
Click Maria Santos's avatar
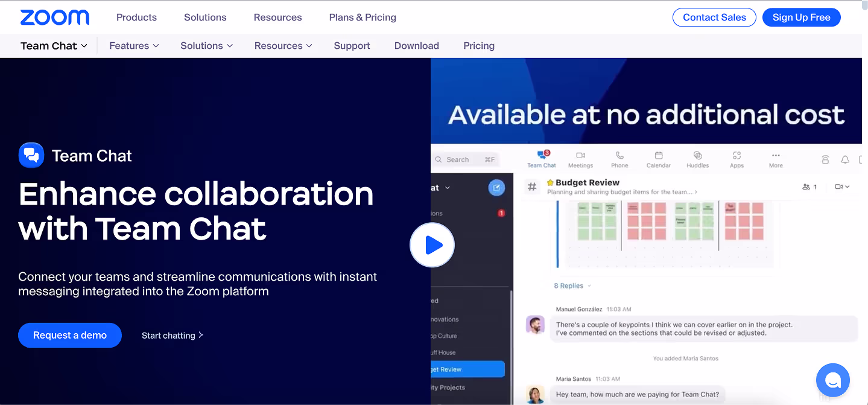(535, 395)
